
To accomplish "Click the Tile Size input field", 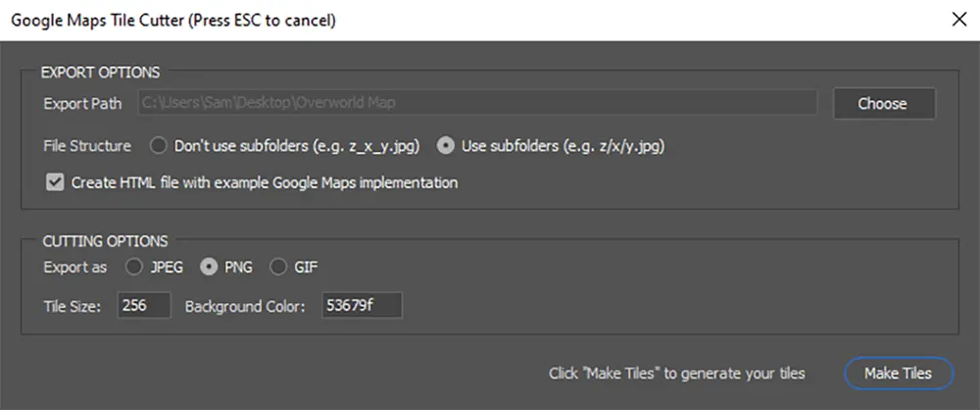I will 144,305.
